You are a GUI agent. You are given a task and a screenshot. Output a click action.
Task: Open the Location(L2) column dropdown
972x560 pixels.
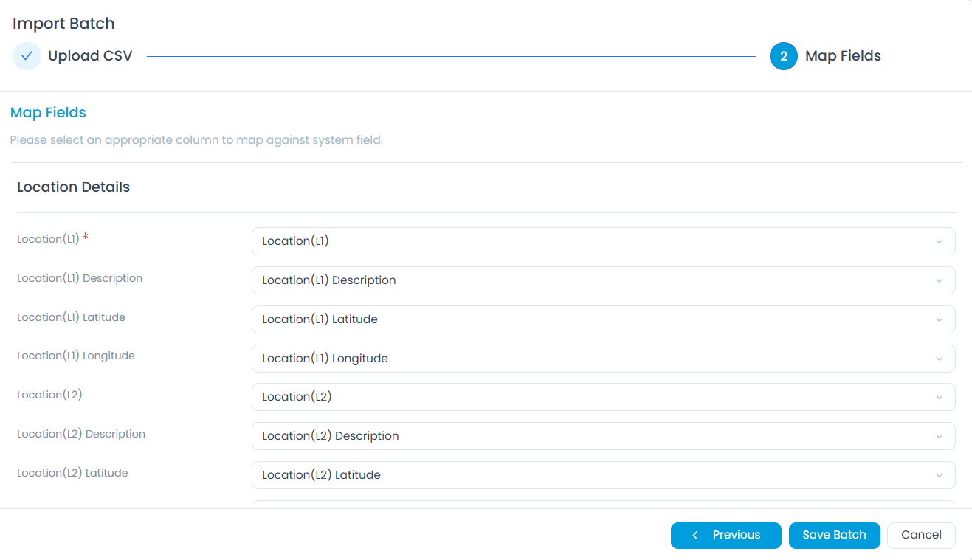pos(604,397)
